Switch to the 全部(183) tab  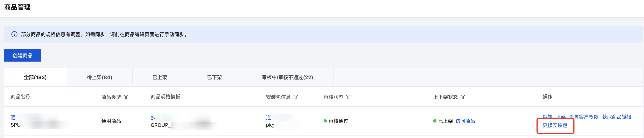[35, 77]
